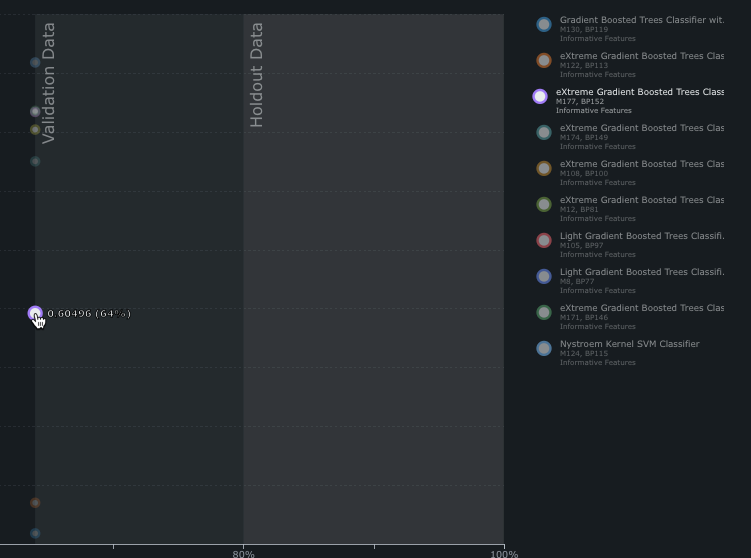Select the Nystroem Kernel SVM Classifier legend label
This screenshot has height=558, width=751.
629,344
